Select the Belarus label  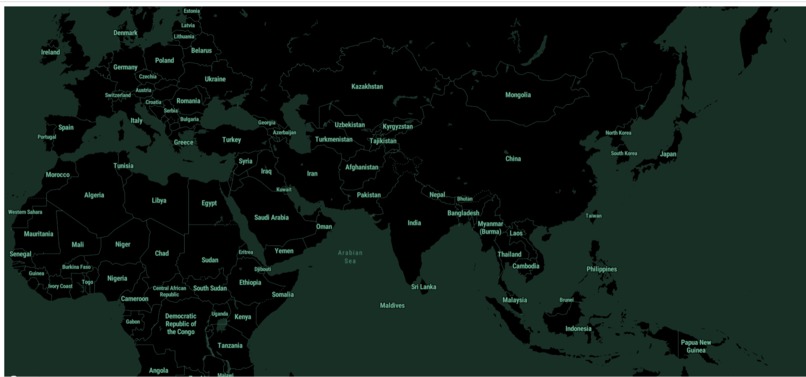[201, 51]
